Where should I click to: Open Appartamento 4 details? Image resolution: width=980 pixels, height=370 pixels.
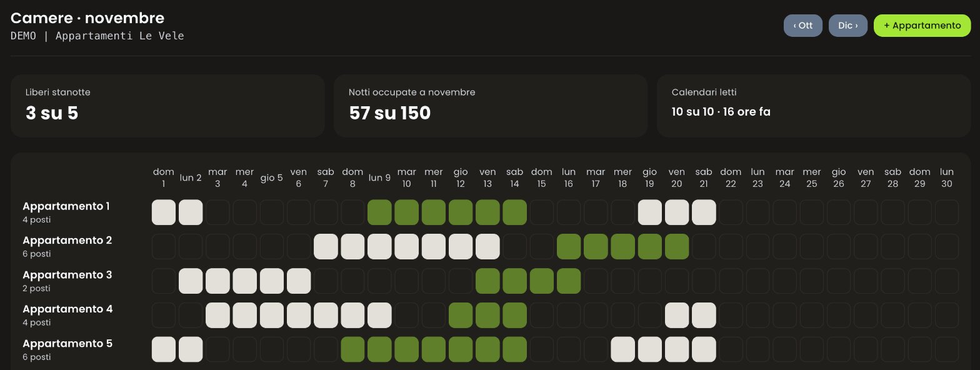click(x=67, y=309)
